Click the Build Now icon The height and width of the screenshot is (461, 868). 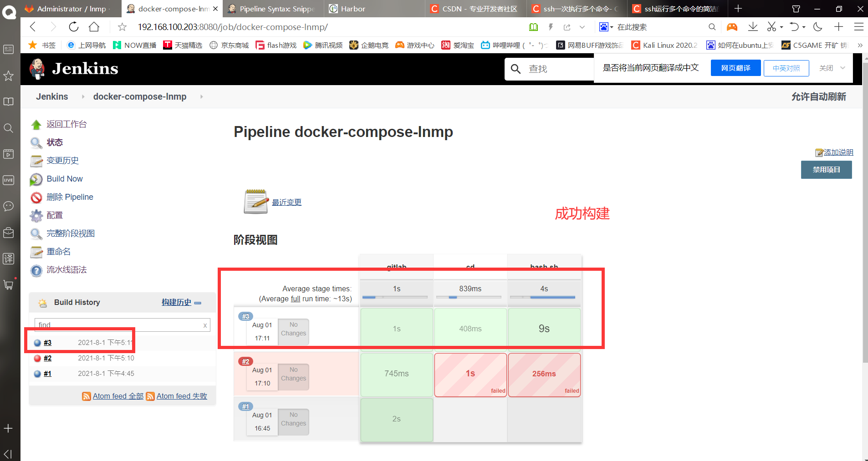[x=36, y=179]
